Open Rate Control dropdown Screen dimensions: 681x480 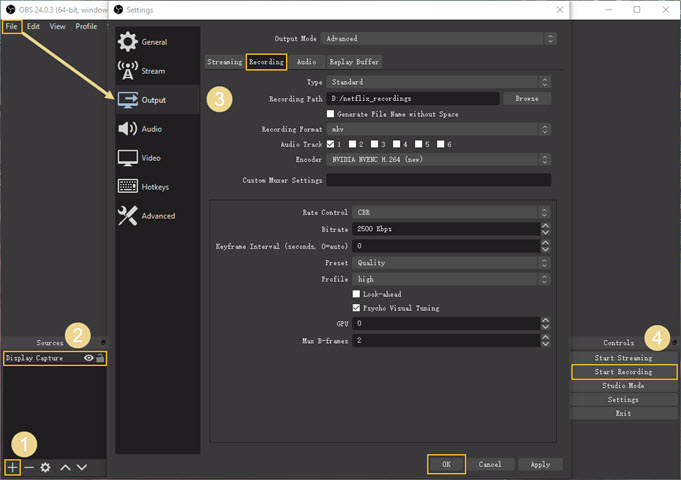(451, 212)
